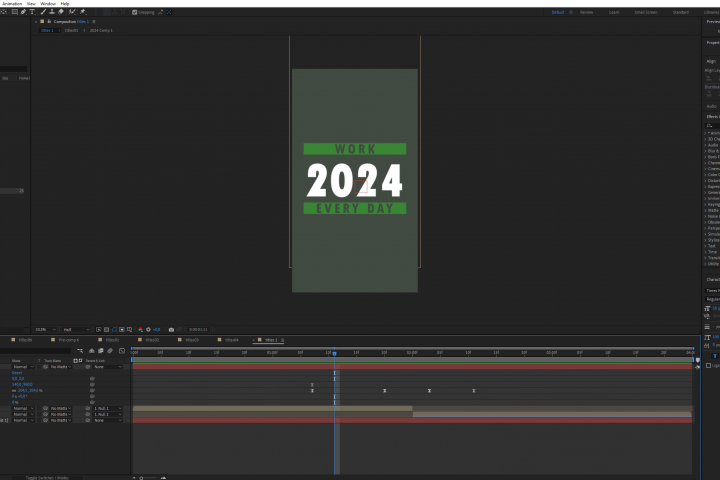Select the Clone Stamp tool
The image size is (720, 480).
click(52, 12)
